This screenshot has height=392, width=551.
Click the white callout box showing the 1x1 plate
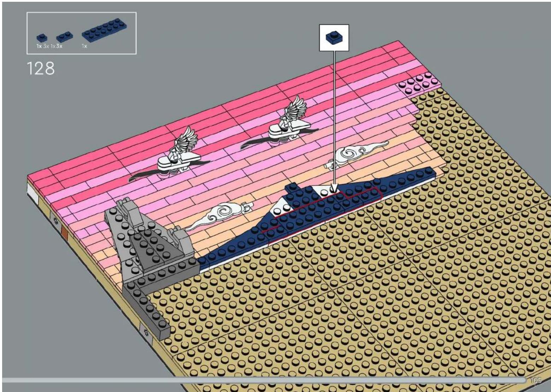click(334, 37)
